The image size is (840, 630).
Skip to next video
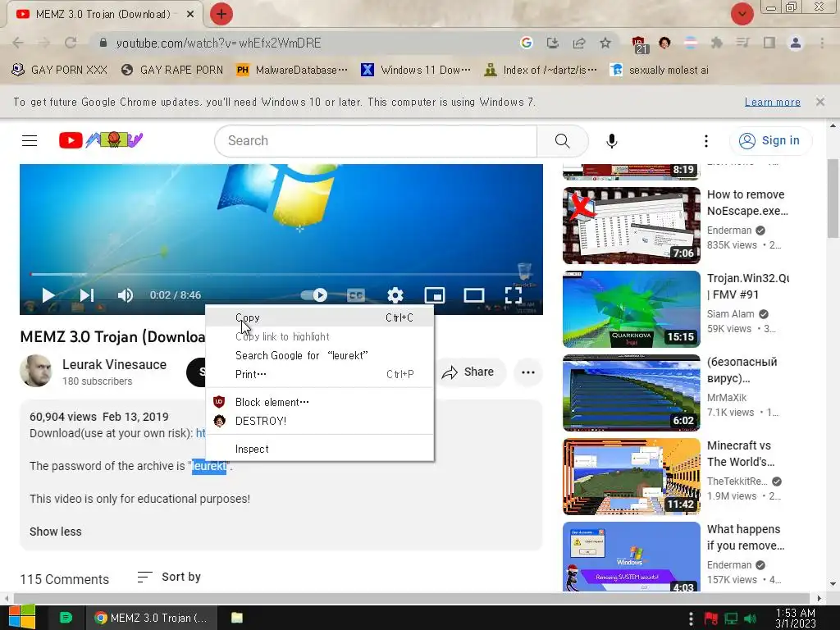coord(86,295)
